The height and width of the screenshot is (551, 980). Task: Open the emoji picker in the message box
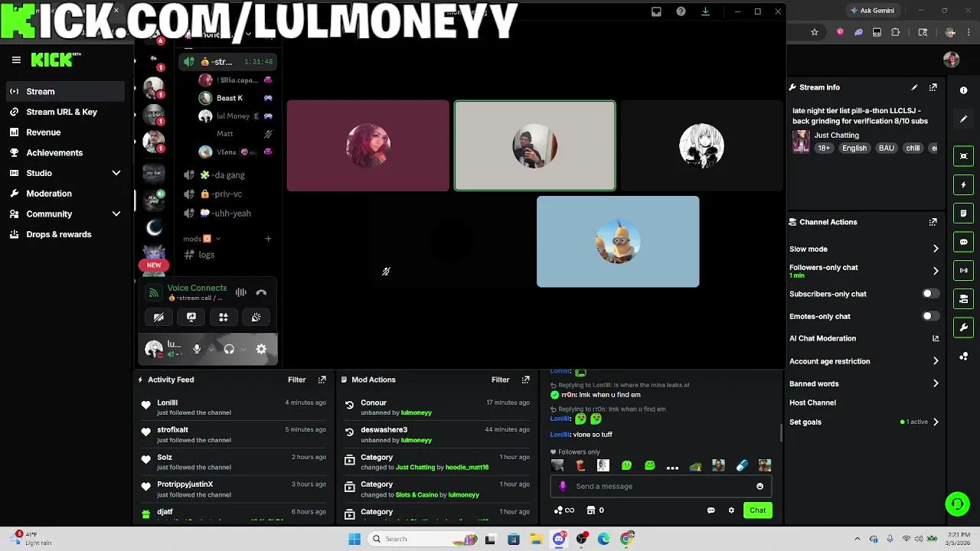[759, 486]
